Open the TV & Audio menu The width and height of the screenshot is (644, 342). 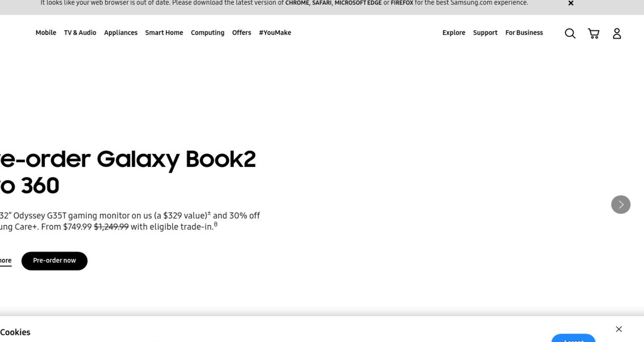pos(80,33)
